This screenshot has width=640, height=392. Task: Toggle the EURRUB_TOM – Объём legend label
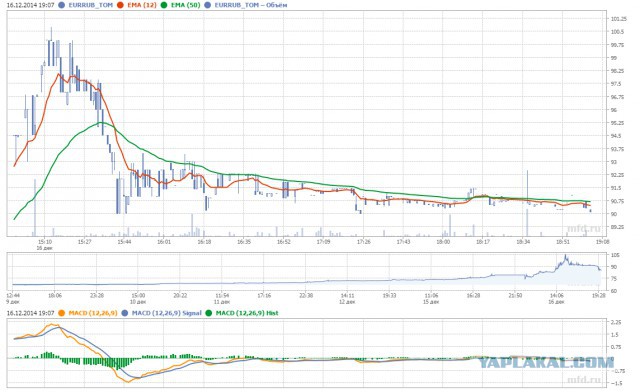pos(251,5)
